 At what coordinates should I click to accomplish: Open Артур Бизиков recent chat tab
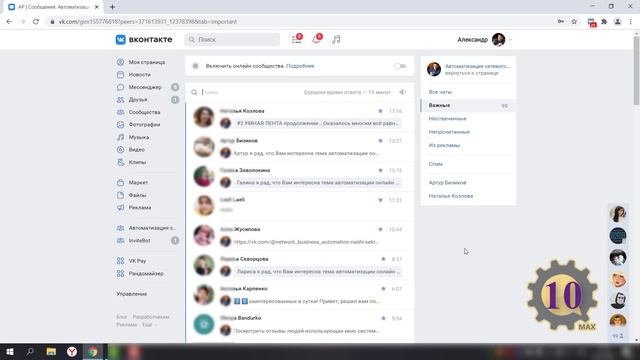tap(447, 182)
